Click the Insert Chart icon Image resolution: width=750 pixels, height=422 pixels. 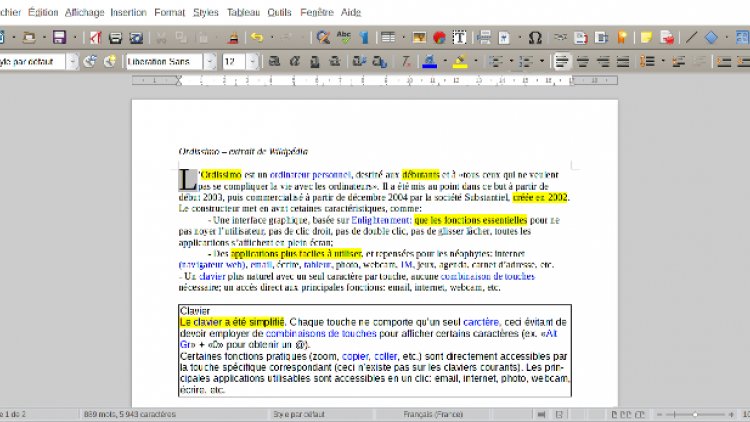tap(439, 37)
